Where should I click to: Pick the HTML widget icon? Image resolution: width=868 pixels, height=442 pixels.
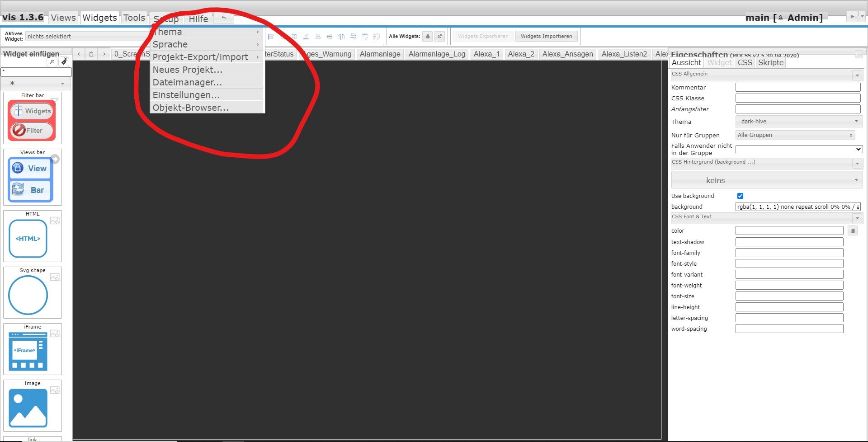[28, 239]
